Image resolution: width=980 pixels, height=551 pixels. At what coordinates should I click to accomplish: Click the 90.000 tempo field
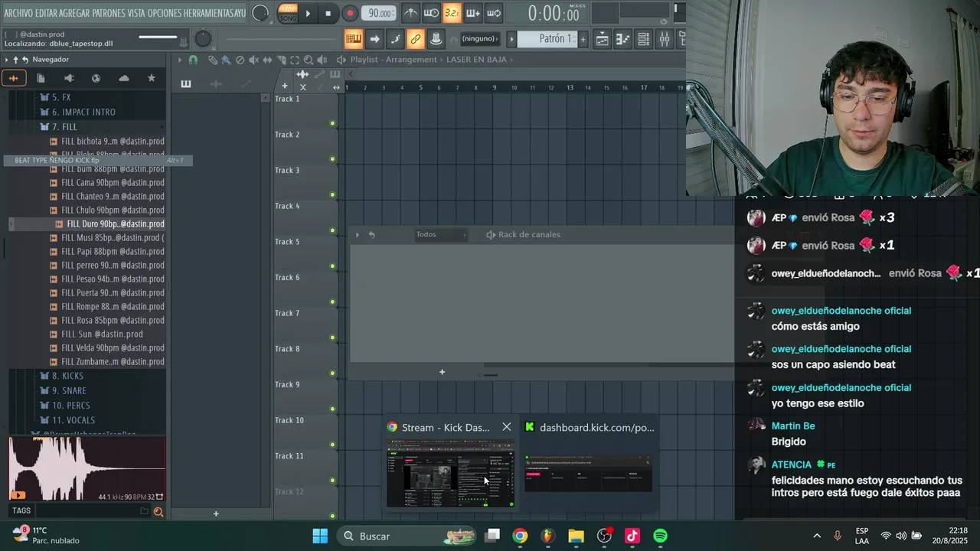[x=379, y=13]
